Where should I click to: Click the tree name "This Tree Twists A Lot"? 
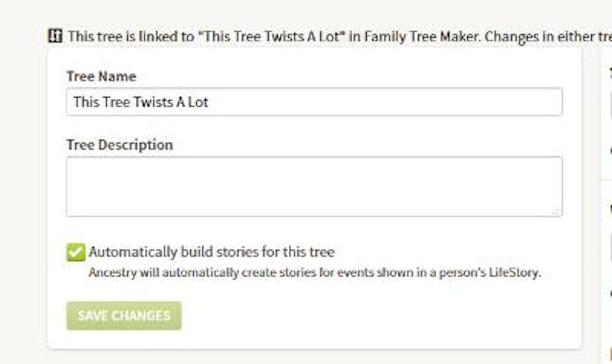click(140, 102)
